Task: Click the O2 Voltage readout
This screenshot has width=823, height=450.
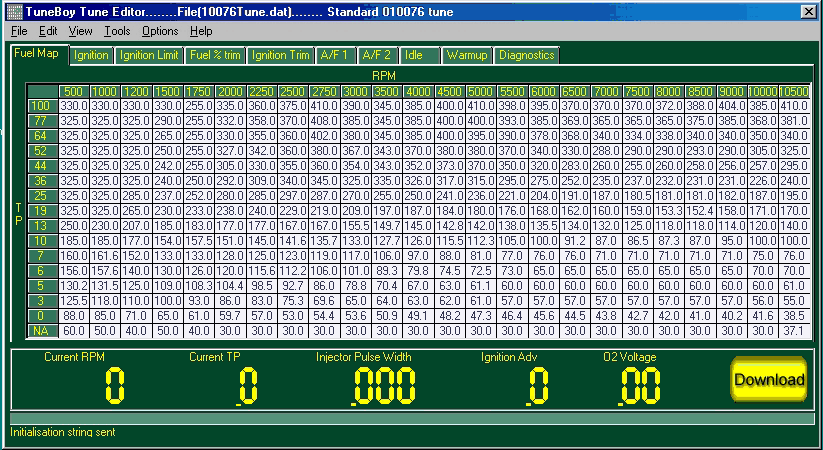Action: 639,386
